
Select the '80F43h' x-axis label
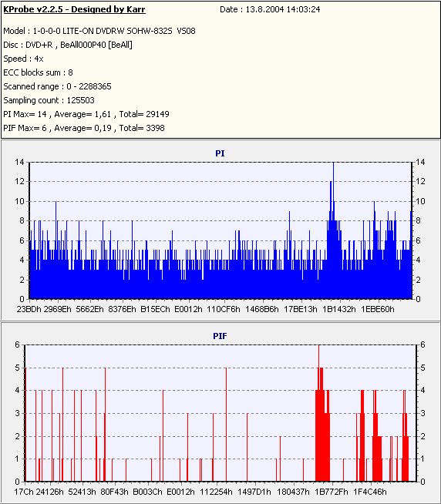[115, 492]
